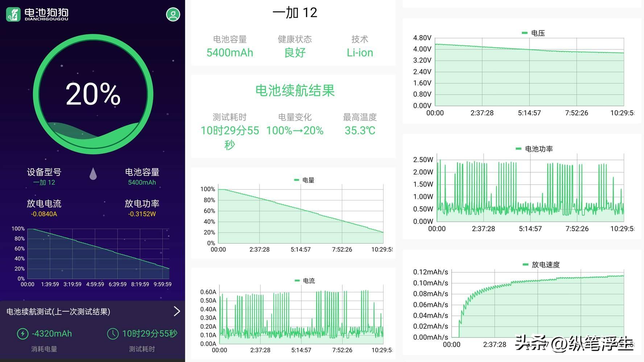Tap the 20% battery level circle

click(x=93, y=94)
